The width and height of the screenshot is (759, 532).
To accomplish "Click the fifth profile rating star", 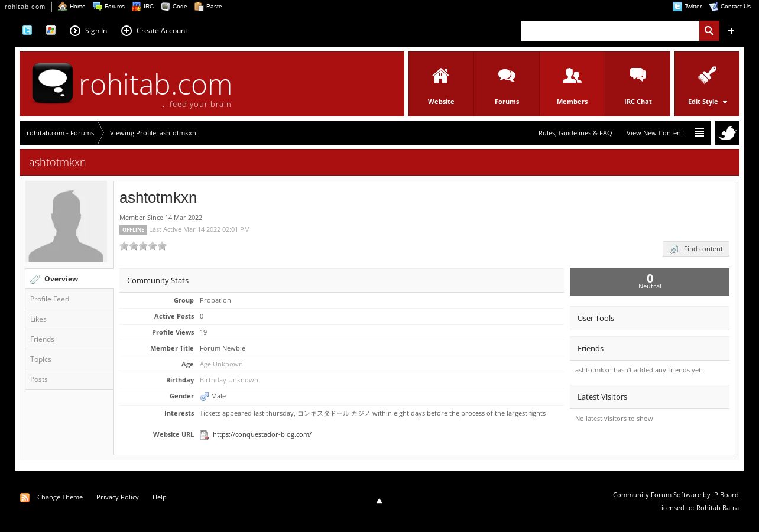I will coord(162,246).
